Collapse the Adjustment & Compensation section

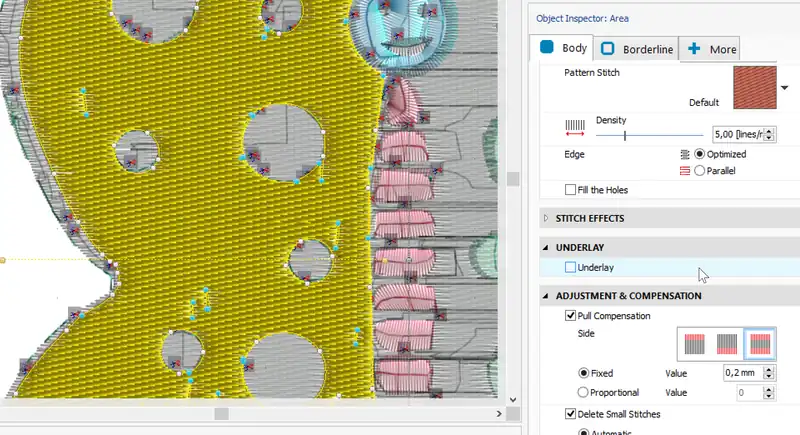point(545,296)
